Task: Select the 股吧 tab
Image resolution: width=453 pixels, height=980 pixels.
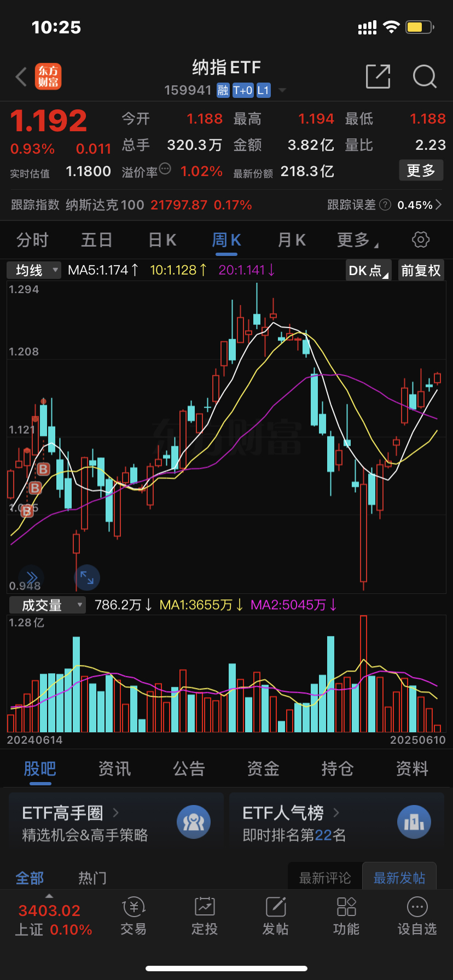Action: coord(40,769)
